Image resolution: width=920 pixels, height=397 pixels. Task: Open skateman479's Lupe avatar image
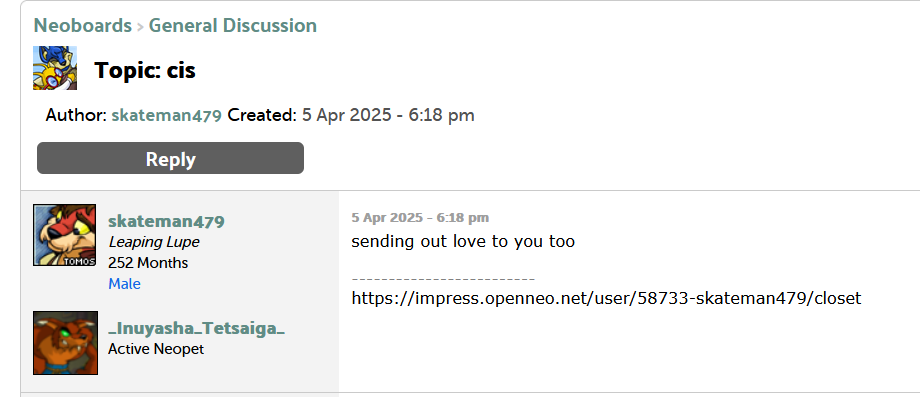point(65,235)
